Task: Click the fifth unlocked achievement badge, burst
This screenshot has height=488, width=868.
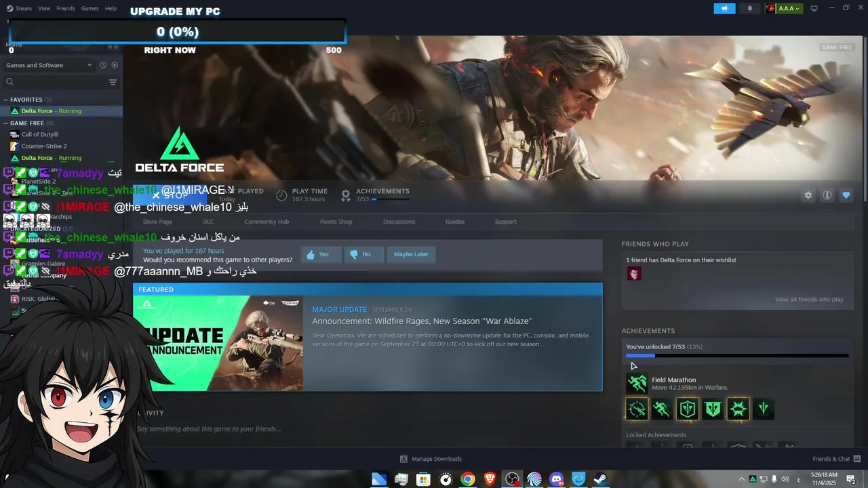Action: (x=738, y=409)
